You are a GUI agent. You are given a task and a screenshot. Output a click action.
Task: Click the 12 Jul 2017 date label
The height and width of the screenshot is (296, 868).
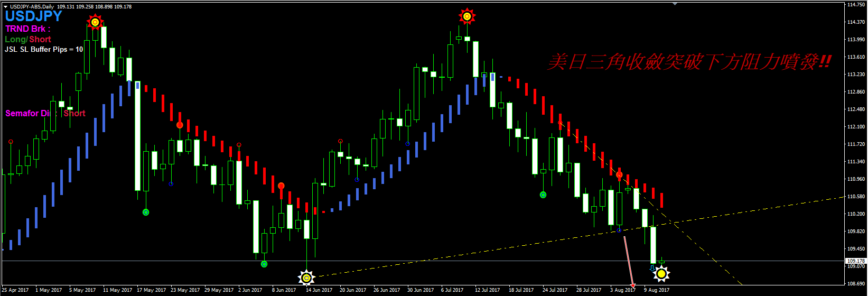[x=487, y=290]
